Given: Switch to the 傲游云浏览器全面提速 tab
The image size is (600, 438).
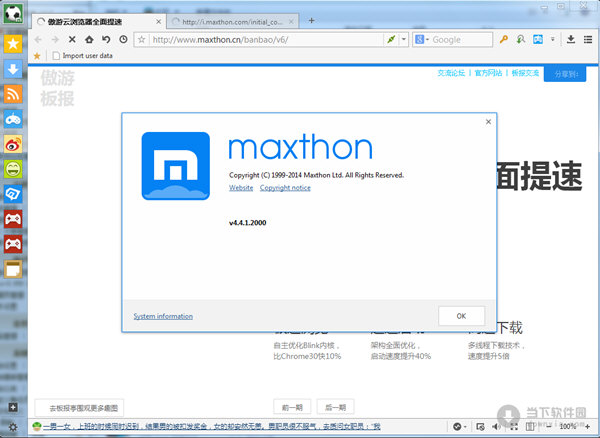Looking at the screenshot, I should coord(98,22).
